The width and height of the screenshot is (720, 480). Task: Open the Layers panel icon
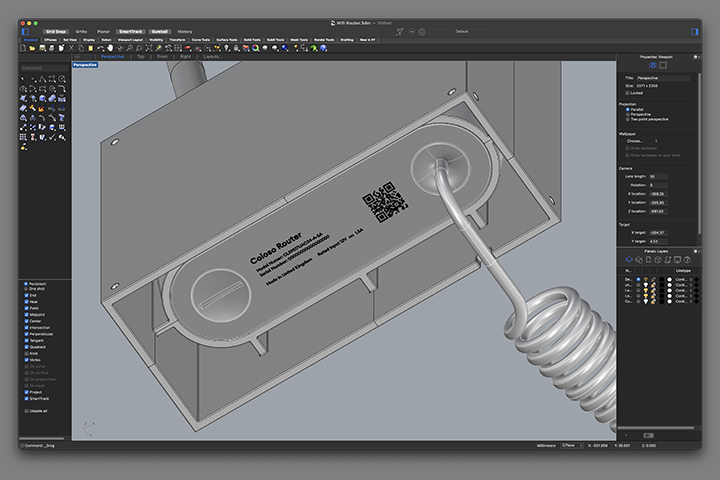629,260
